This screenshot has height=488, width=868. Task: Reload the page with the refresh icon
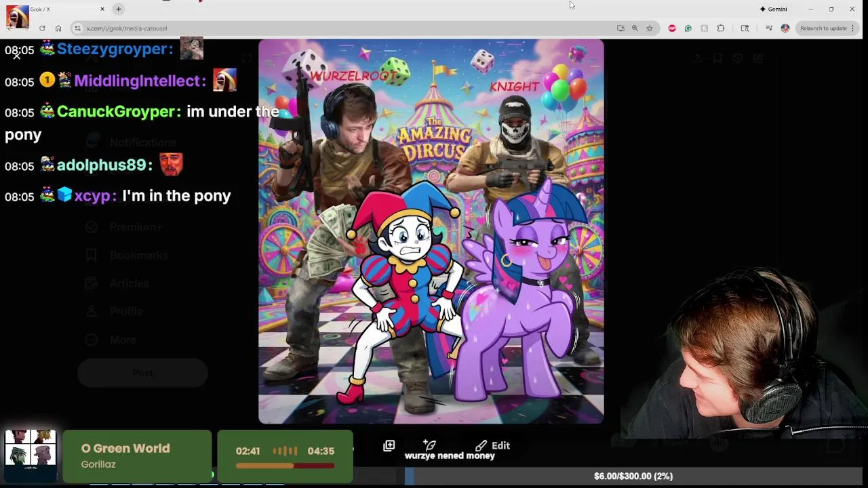point(42,28)
